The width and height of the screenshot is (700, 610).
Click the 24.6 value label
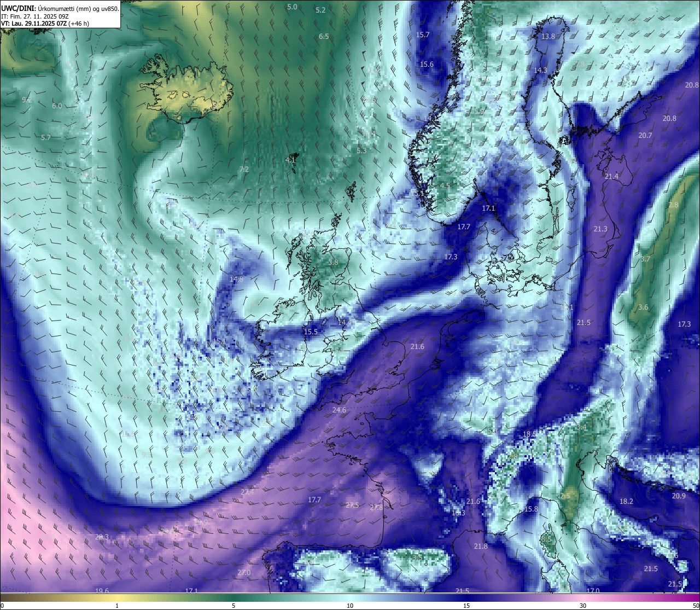point(339,410)
